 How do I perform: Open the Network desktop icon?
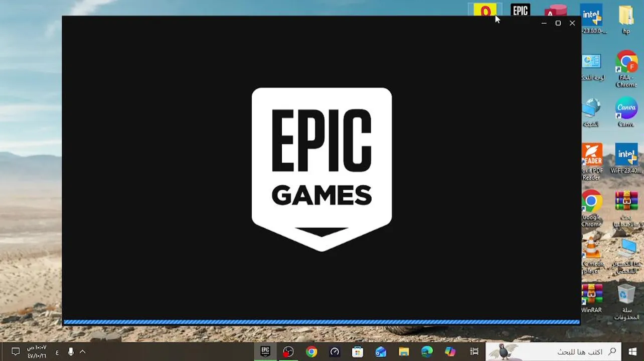pos(592,112)
